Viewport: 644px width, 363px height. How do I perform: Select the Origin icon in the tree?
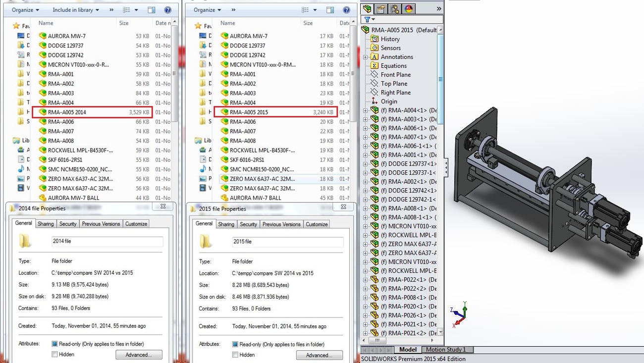point(375,102)
